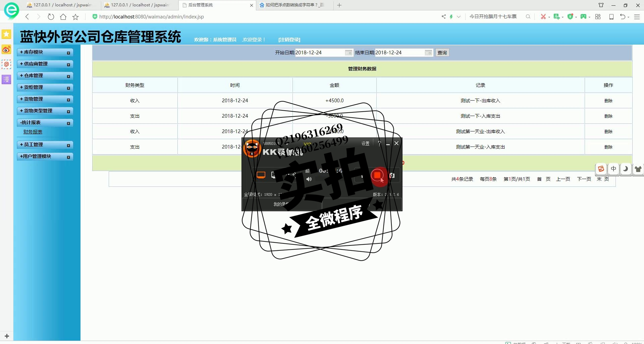Switch to 如何把浮点数转换成字符串 tab

(x=295, y=5)
